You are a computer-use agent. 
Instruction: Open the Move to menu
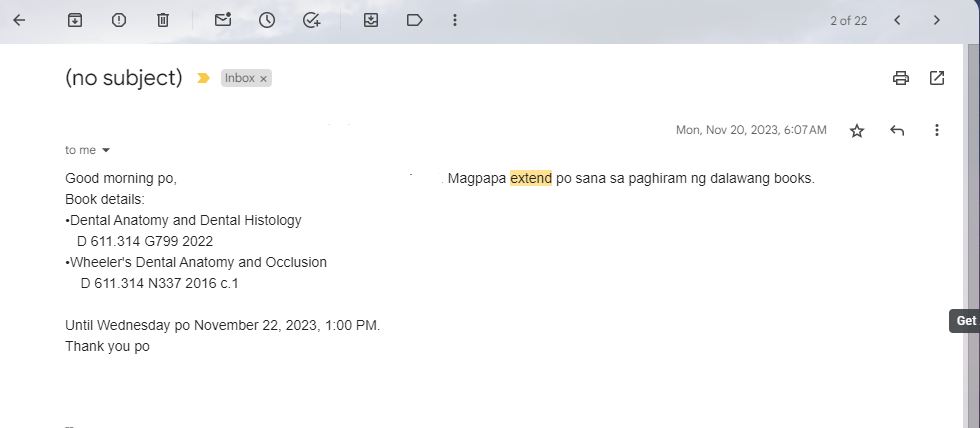[371, 20]
